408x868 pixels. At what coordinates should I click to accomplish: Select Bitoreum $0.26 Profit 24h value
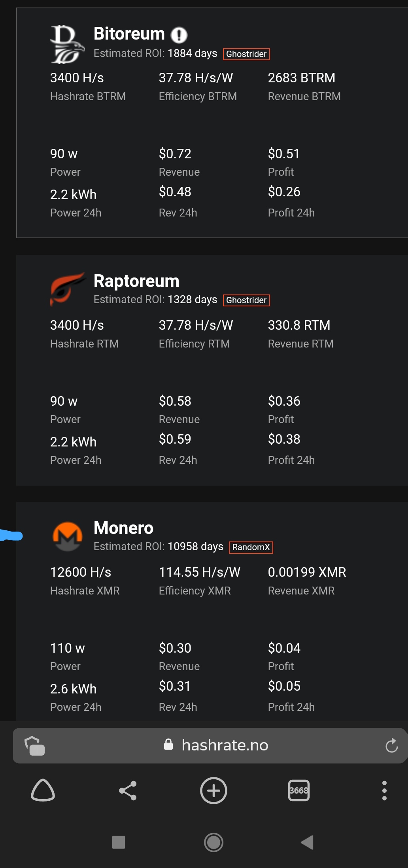(x=284, y=192)
